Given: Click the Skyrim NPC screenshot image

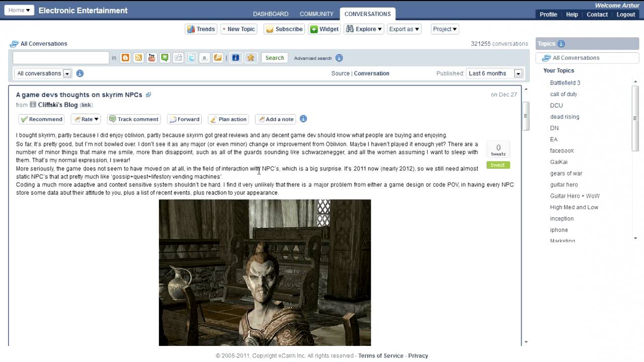Looking at the screenshot, I should 265,273.
